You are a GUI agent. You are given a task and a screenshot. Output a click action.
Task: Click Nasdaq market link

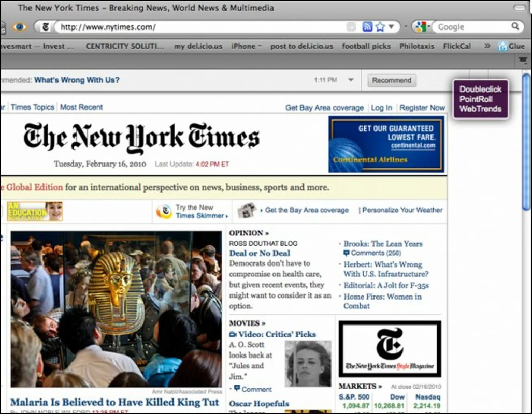point(428,397)
